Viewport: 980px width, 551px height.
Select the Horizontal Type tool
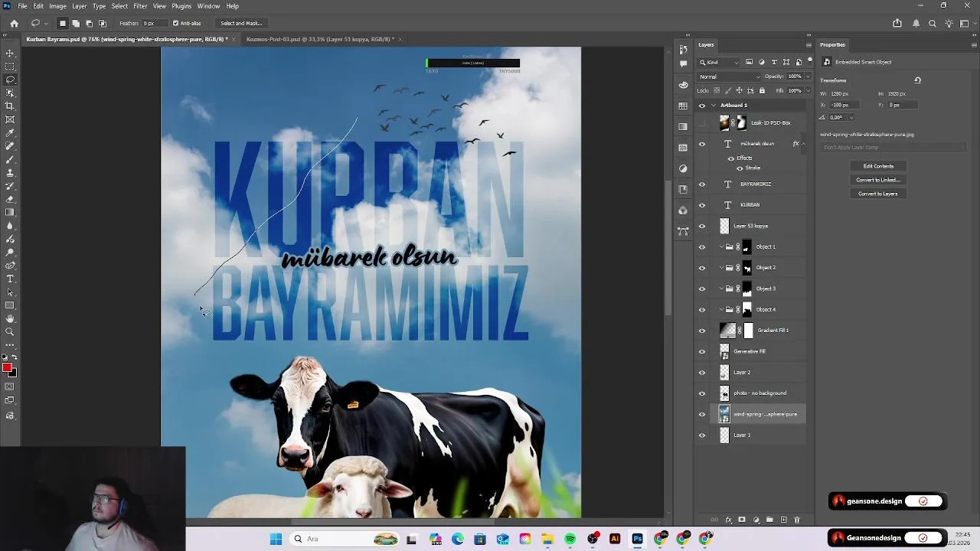[x=10, y=279]
